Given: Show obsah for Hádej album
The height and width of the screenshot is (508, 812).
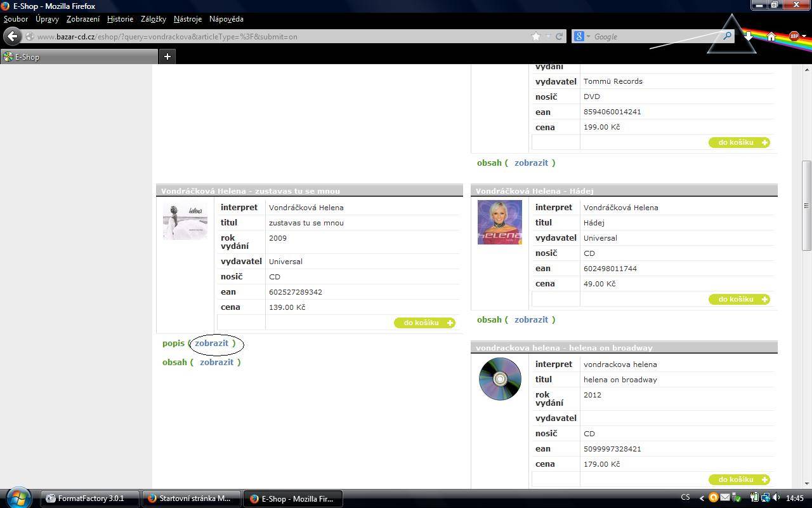Looking at the screenshot, I should tap(531, 319).
